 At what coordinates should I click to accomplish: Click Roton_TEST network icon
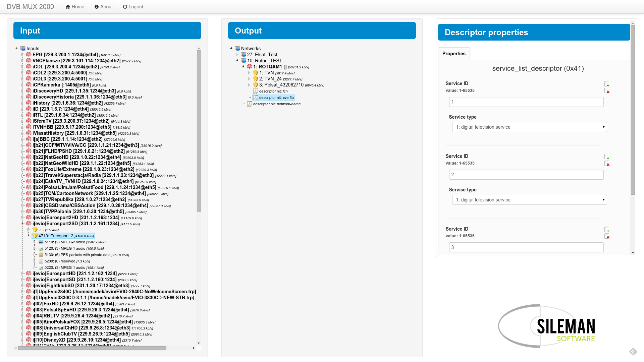tap(244, 61)
